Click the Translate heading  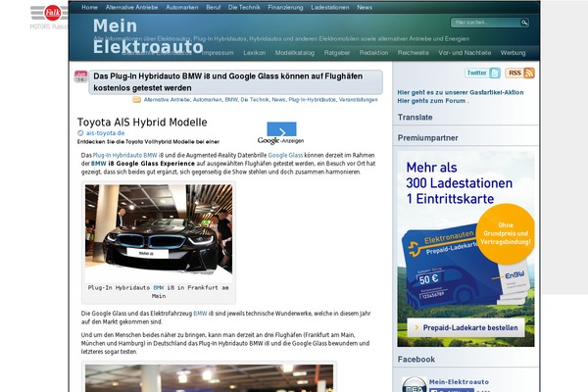416,118
